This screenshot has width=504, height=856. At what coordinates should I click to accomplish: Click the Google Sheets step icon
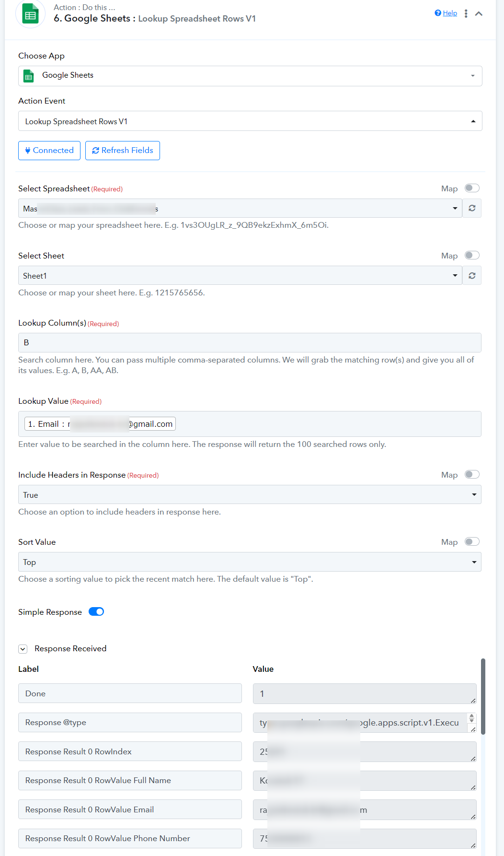31,14
